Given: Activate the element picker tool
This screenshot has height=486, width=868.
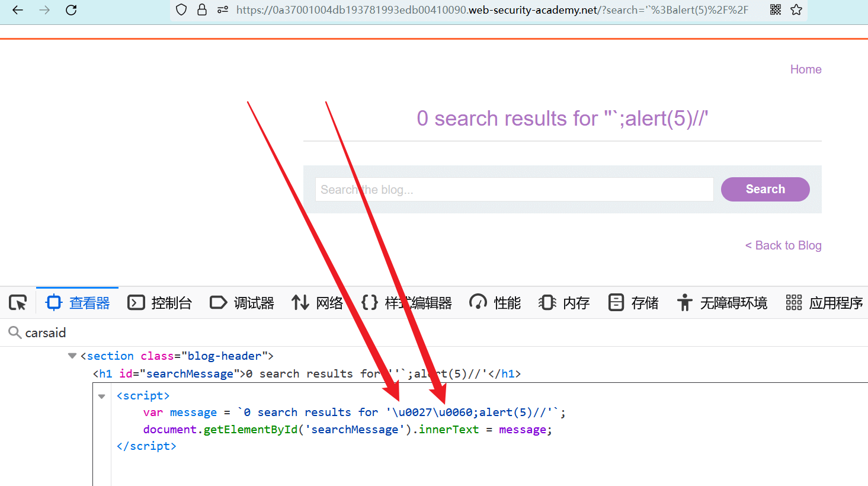Looking at the screenshot, I should point(18,303).
